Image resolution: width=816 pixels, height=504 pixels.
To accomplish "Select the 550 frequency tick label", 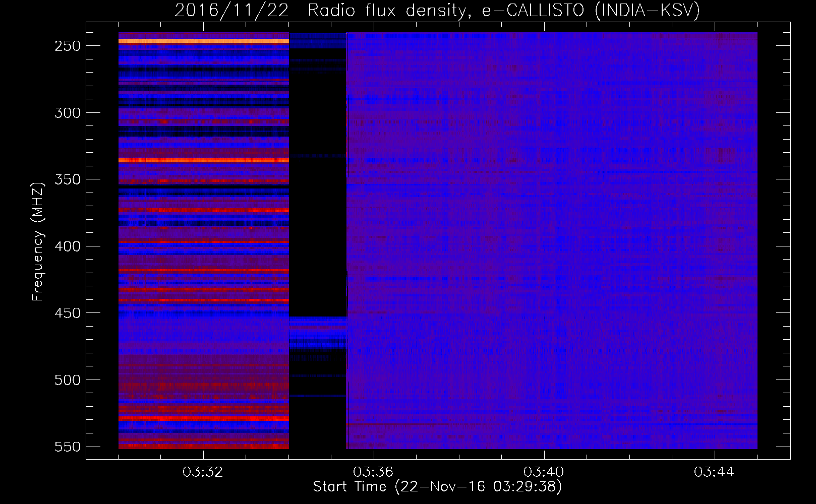I will 68,447.
